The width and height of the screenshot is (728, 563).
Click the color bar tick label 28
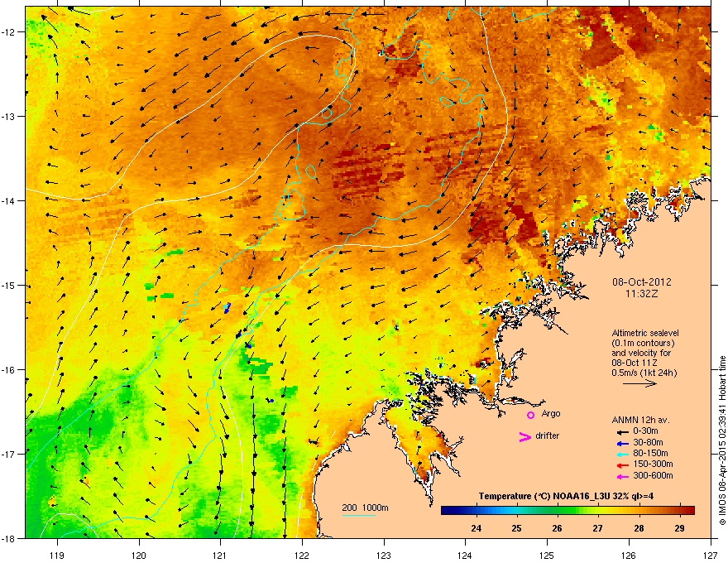click(x=639, y=528)
